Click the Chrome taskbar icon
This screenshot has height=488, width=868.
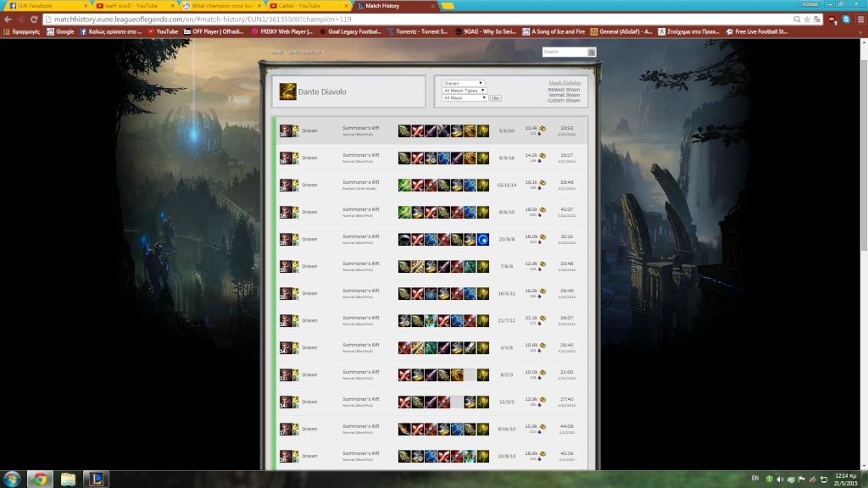coord(40,480)
